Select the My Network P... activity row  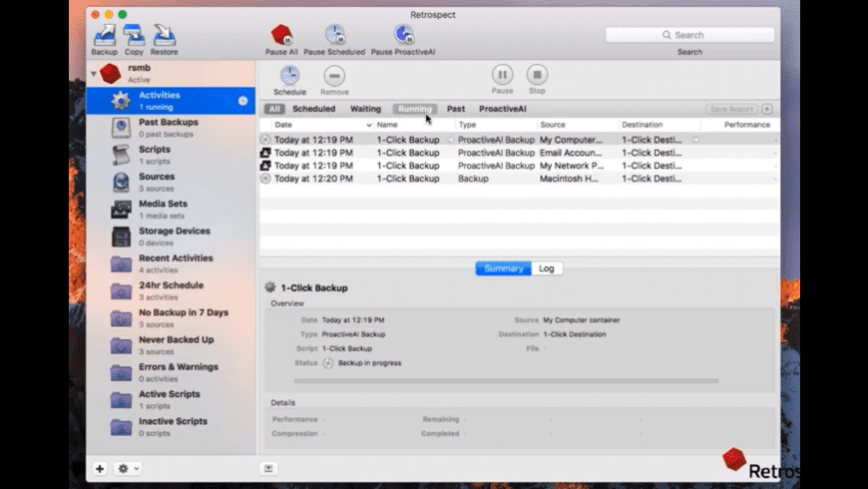coord(519,166)
